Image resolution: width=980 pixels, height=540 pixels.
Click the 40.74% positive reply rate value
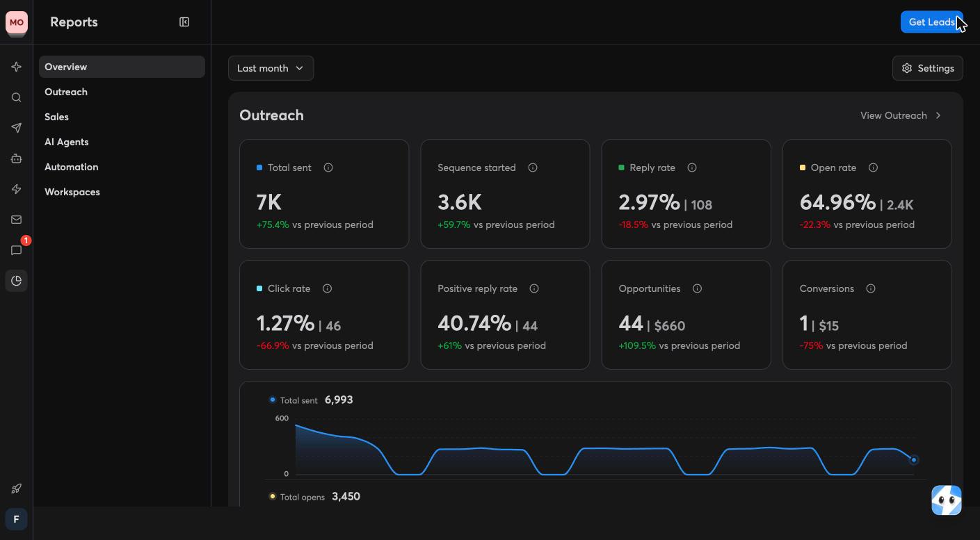[x=474, y=323]
